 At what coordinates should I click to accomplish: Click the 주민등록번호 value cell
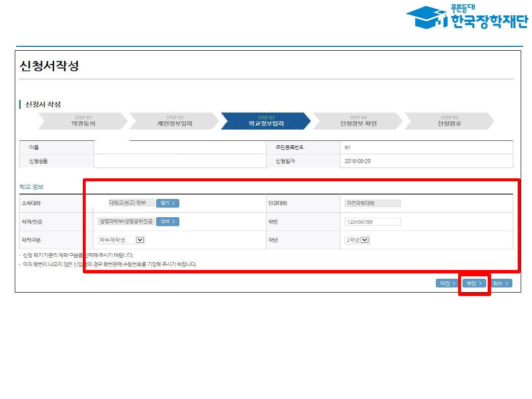point(426,147)
